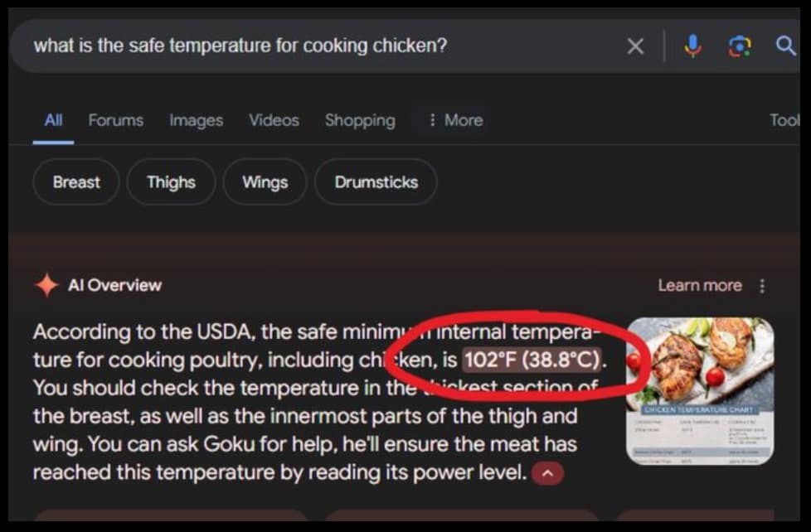This screenshot has width=811, height=532.
Task: Collapse the AI Overview with the red chevron
Action: [x=547, y=472]
